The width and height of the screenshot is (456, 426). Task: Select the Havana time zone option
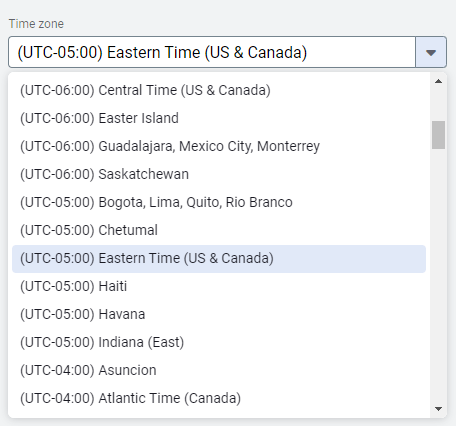point(219,314)
